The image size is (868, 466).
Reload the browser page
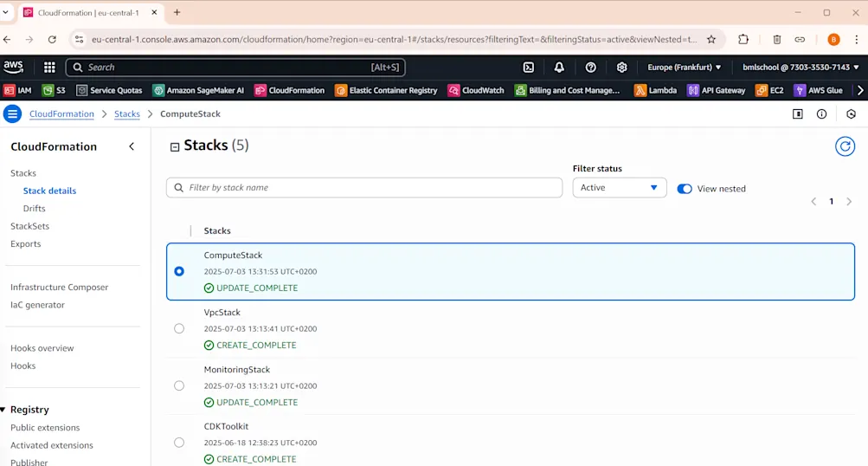tap(52, 39)
